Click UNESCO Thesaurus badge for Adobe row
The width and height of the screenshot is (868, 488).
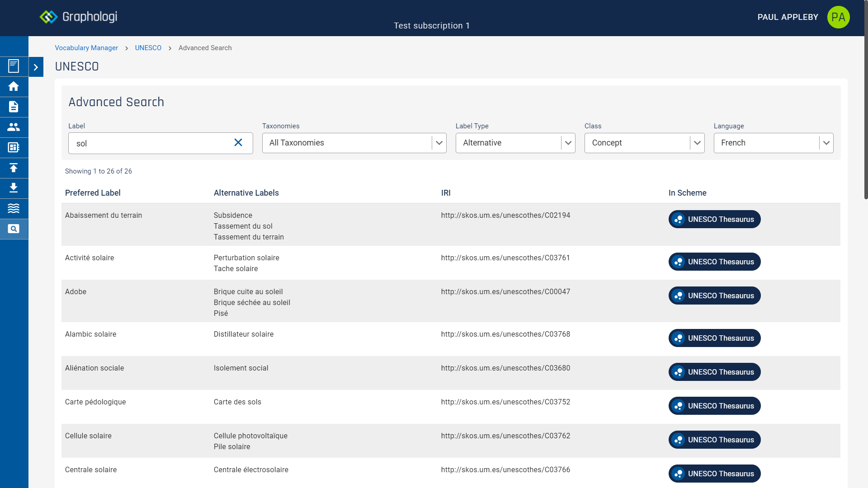[714, 296]
